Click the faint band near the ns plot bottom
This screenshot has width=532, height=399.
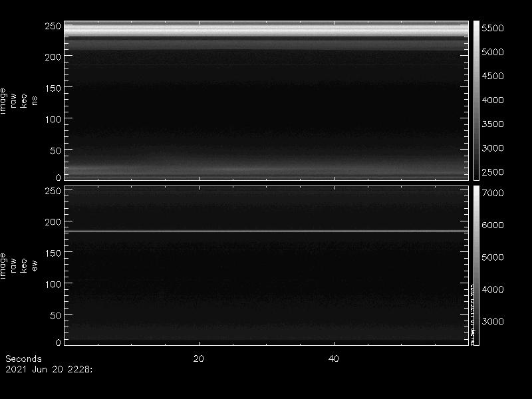pos(266,170)
